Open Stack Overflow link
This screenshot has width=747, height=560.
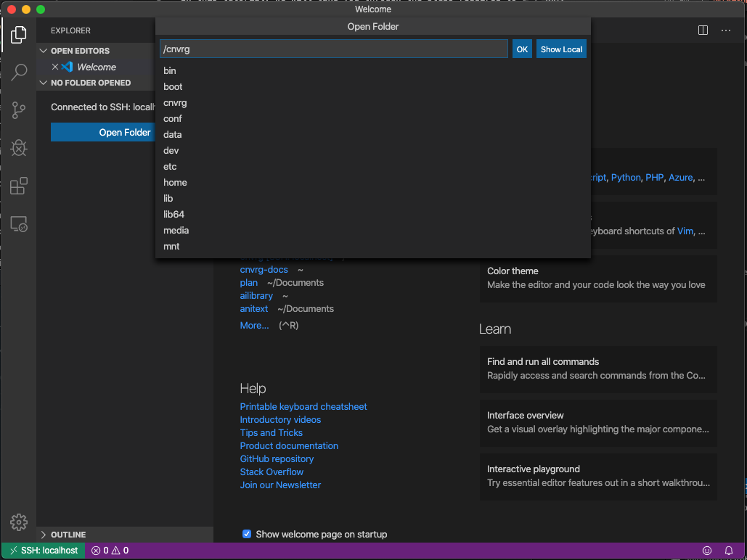pos(272,472)
